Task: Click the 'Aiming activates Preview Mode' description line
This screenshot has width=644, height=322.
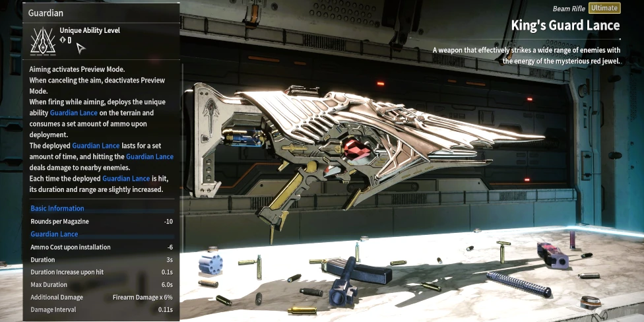Action: coord(77,69)
